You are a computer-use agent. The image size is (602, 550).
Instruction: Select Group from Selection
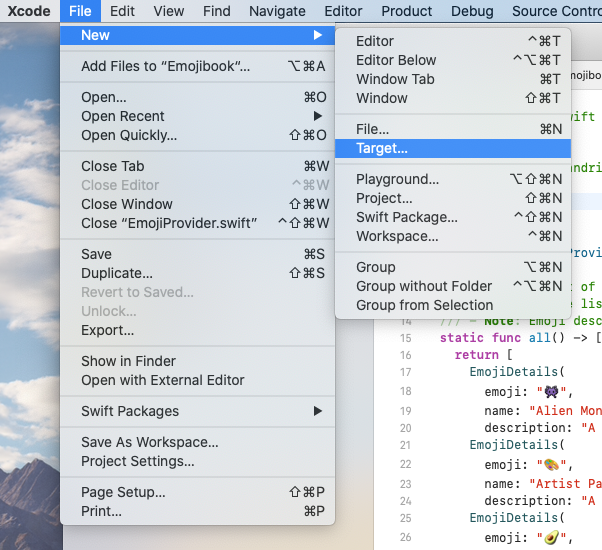pyautogui.click(x=453, y=305)
